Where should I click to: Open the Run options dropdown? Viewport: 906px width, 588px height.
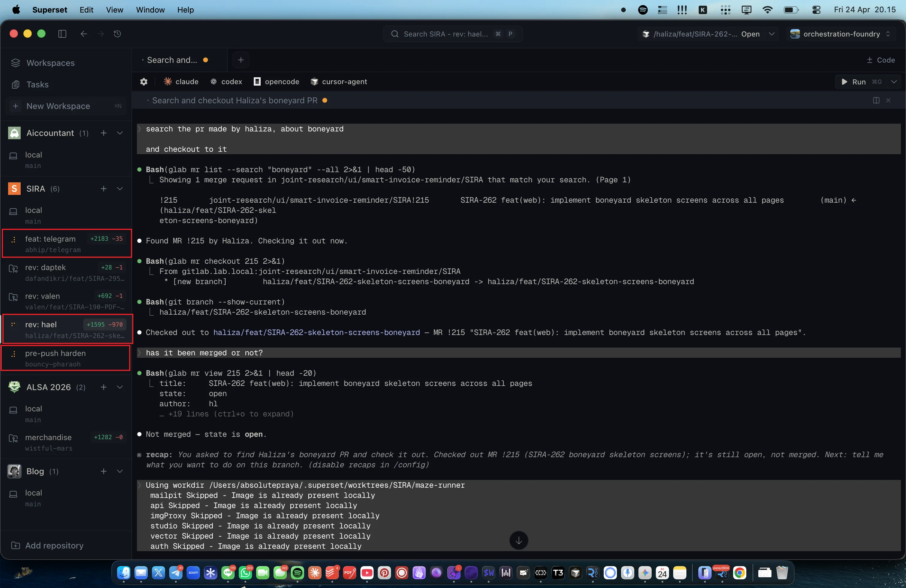coord(894,82)
